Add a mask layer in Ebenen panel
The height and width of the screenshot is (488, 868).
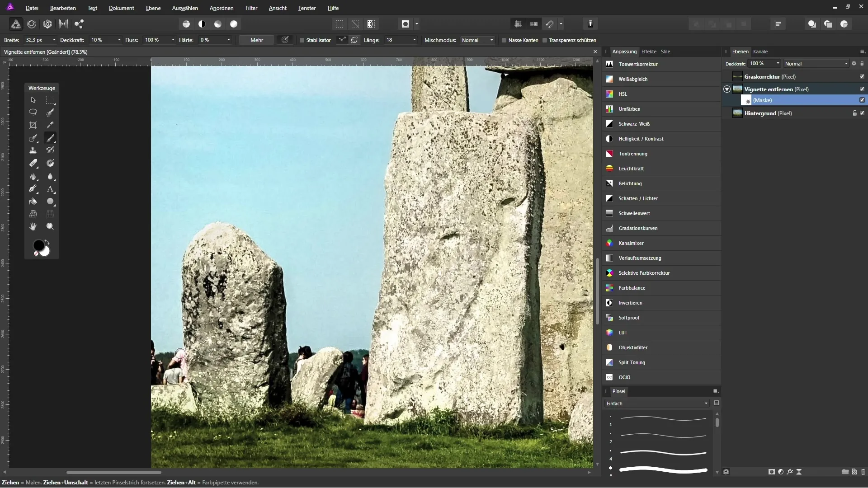(771, 472)
